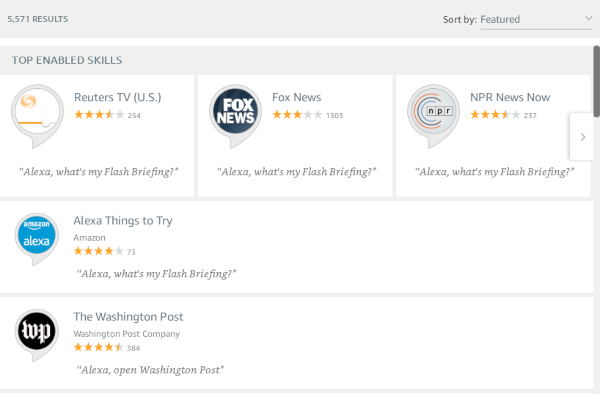Click the Fox News star rating 1303

(307, 115)
